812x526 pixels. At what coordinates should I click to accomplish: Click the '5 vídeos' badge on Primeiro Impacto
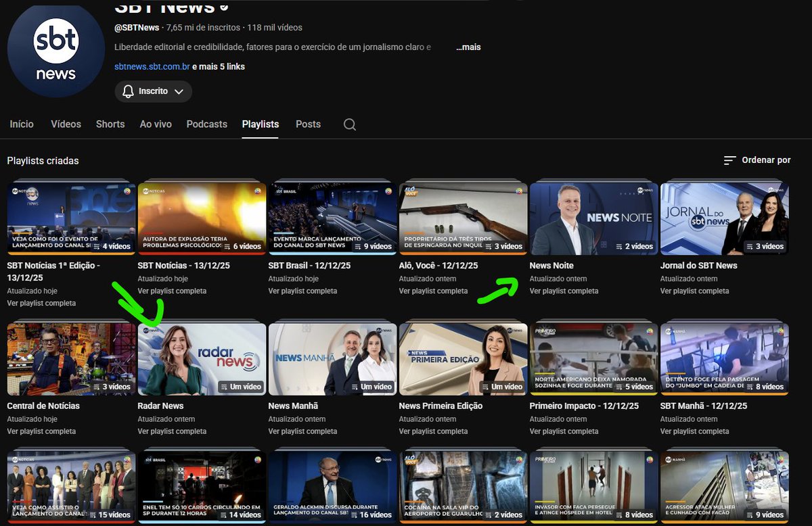pyautogui.click(x=634, y=387)
